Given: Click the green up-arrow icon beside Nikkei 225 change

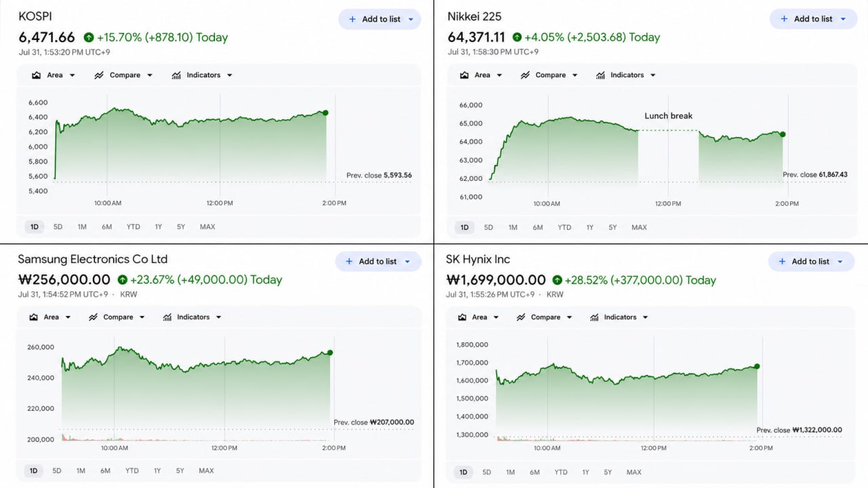Looking at the screenshot, I should tap(517, 37).
